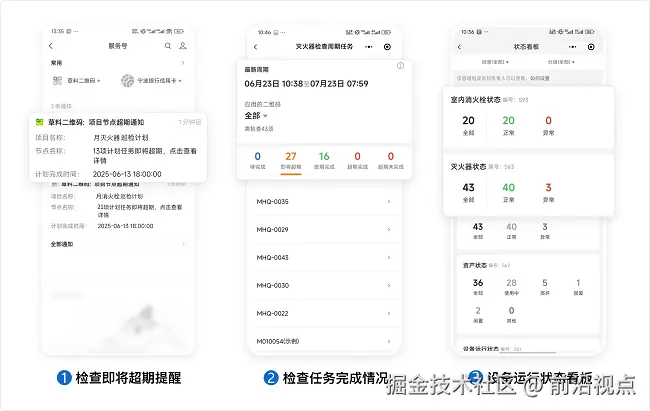Open list item MHQ-0035
The height and width of the screenshot is (411, 650).
coord(324,202)
